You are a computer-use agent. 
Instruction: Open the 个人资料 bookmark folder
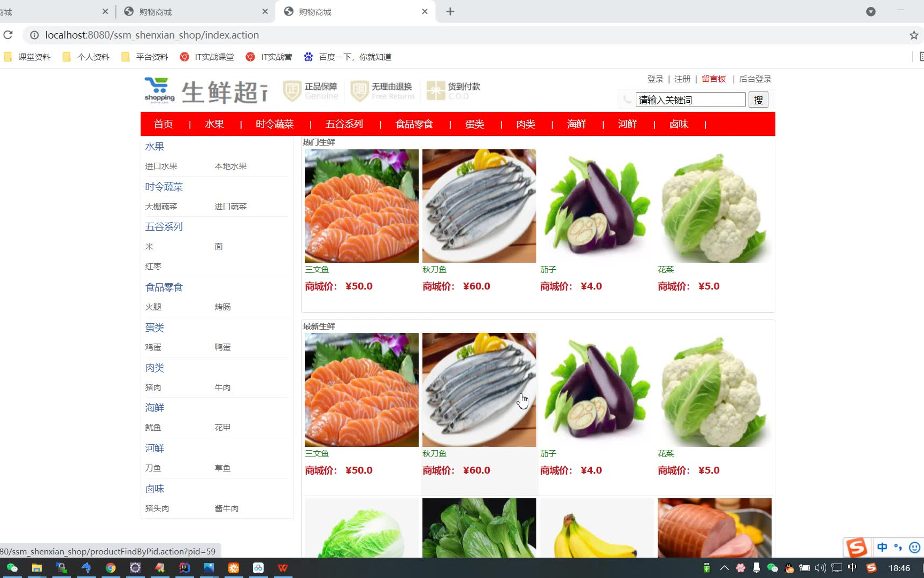[86, 57]
